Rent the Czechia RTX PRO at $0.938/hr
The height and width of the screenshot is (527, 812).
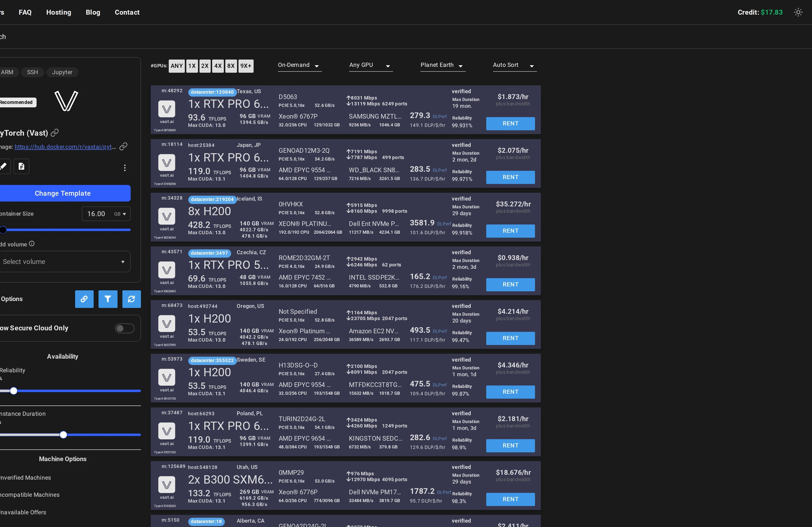[x=510, y=285]
